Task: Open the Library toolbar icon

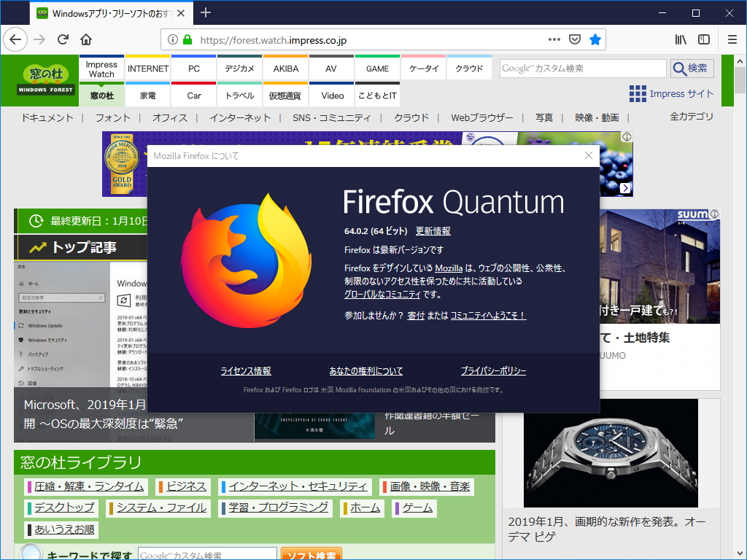Action: tap(680, 40)
